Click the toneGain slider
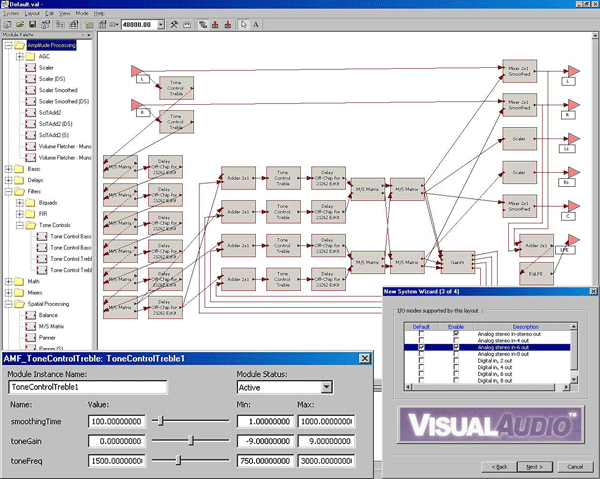The width and height of the screenshot is (600, 479). click(191, 441)
